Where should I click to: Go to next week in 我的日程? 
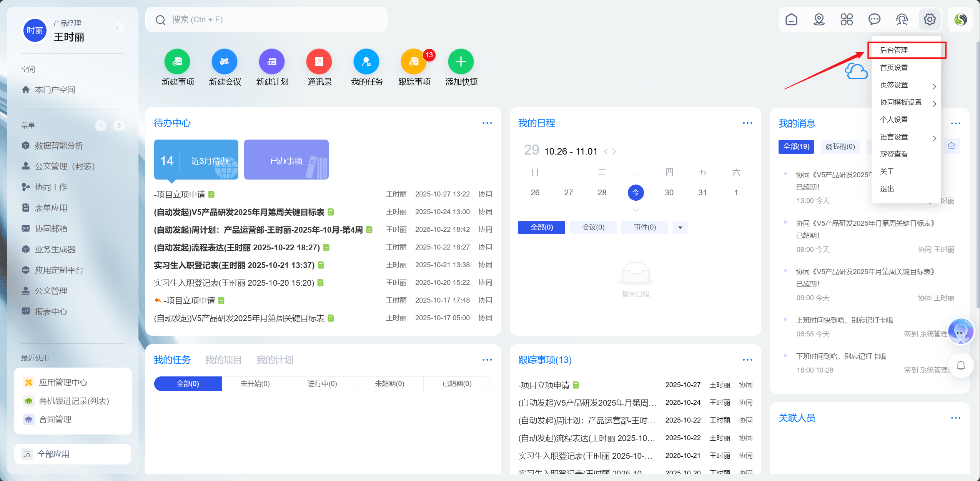tap(614, 151)
